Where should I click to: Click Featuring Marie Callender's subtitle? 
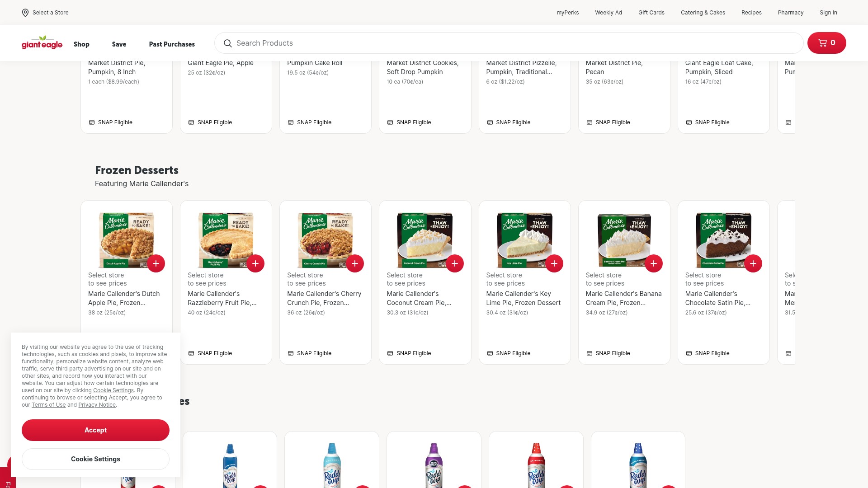pyautogui.click(x=142, y=184)
